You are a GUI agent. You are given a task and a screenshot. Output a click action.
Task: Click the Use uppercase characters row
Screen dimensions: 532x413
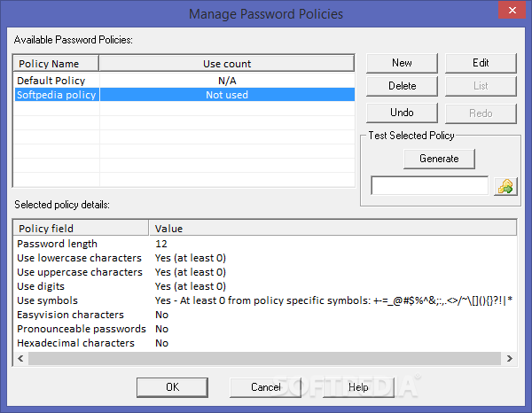[x=265, y=272]
